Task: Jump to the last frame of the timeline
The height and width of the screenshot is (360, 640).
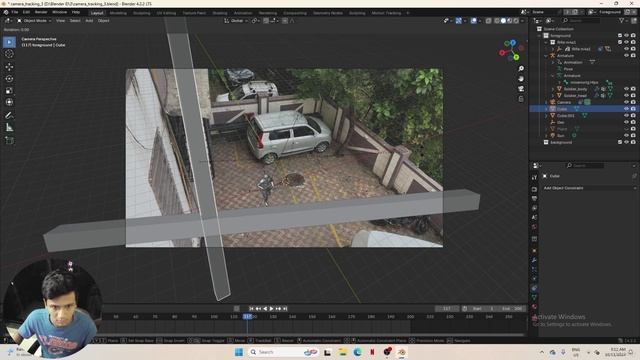Action: tap(285, 309)
